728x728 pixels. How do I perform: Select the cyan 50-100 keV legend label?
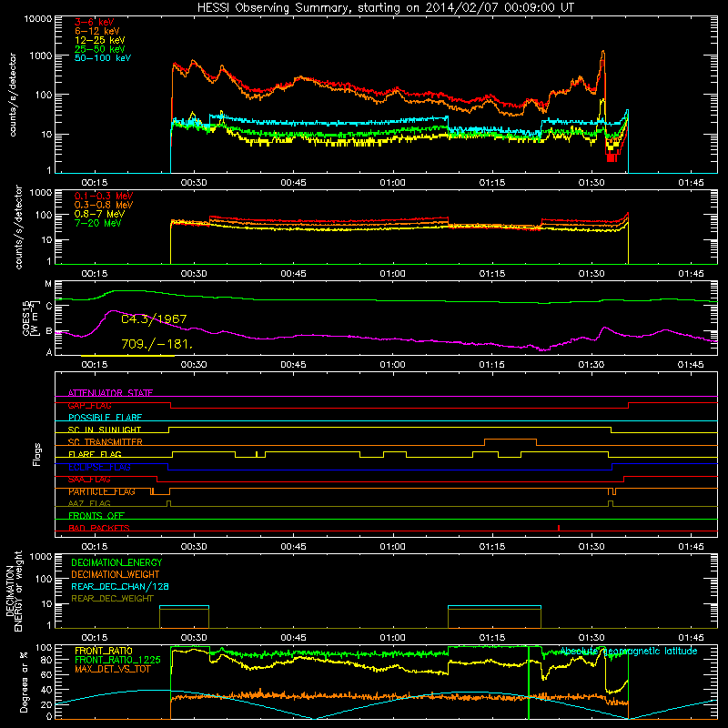[x=103, y=58]
